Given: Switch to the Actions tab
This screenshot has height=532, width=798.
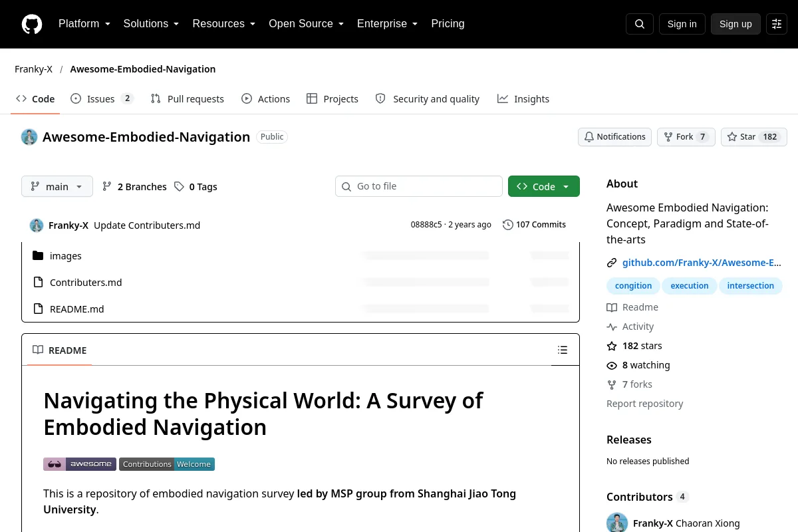Looking at the screenshot, I should [x=265, y=99].
